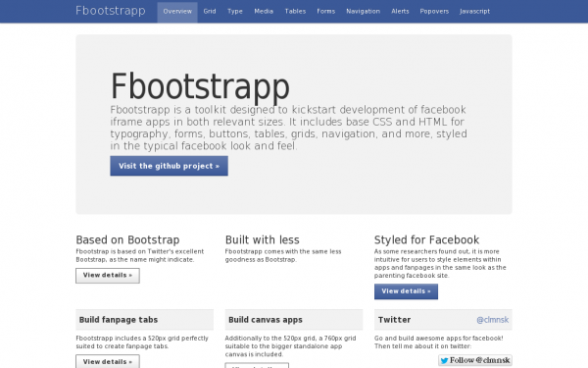Click the Twitter bird Follow @clmnsk button

click(475, 360)
